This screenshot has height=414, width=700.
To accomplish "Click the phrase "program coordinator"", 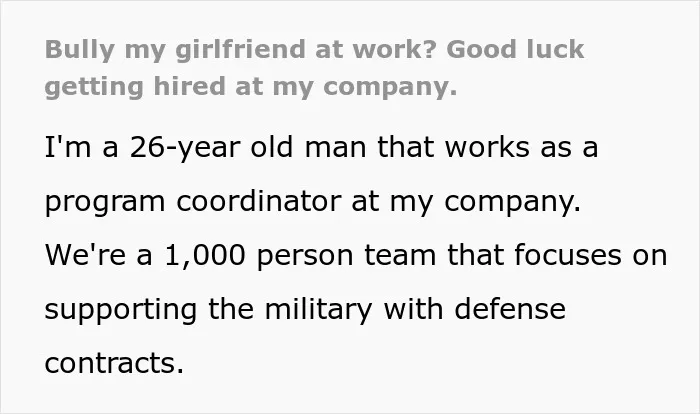I will (193, 202).
